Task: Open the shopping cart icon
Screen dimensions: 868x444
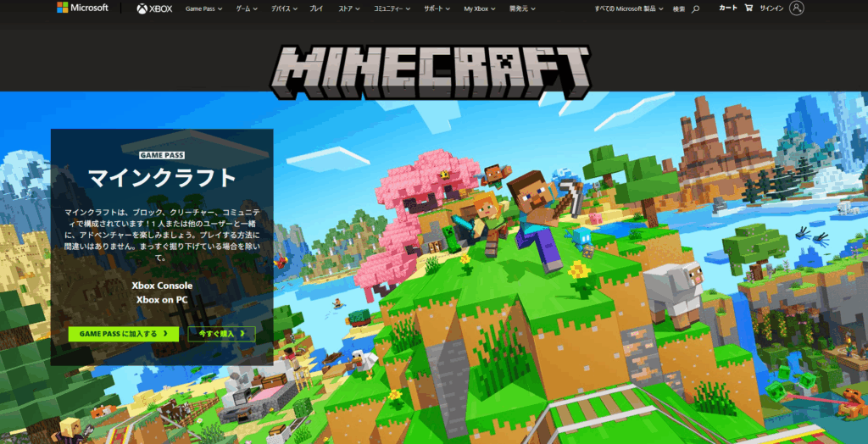Action: point(748,8)
